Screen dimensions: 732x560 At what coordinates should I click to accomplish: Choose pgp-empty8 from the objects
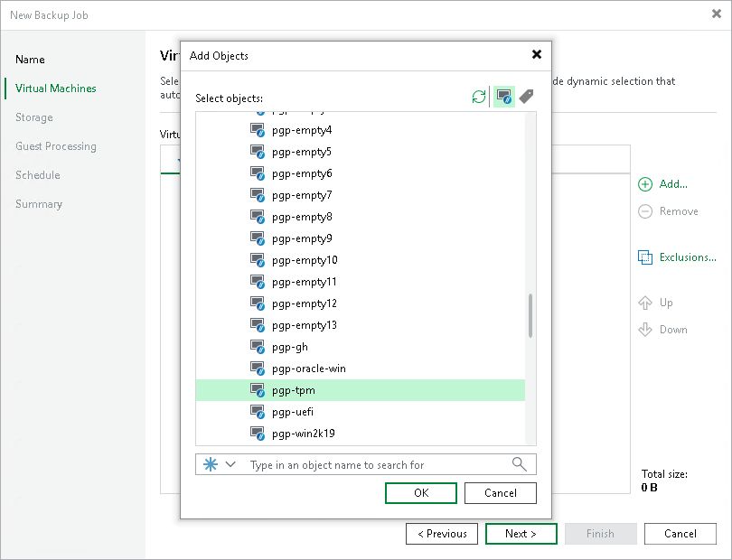pyautogui.click(x=302, y=217)
